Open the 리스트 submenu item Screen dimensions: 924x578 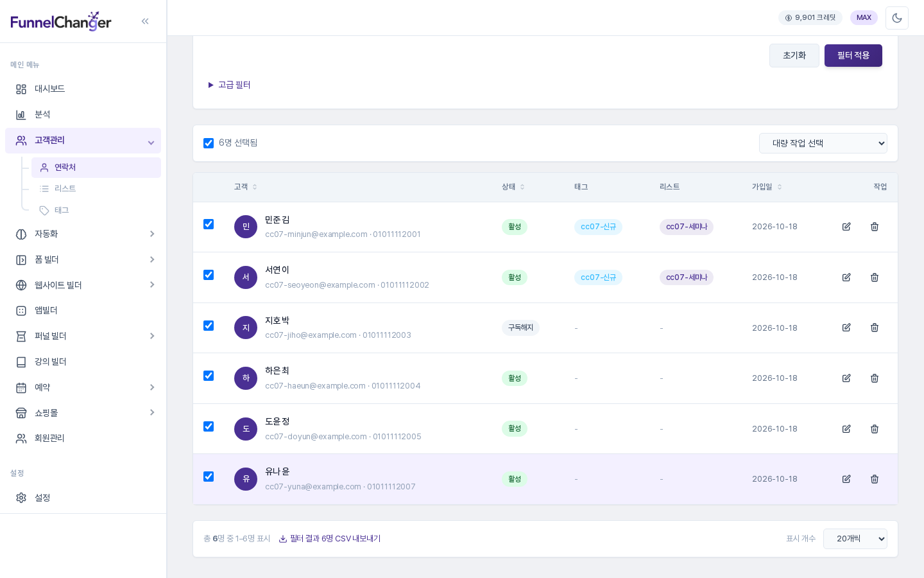pyautogui.click(x=96, y=189)
